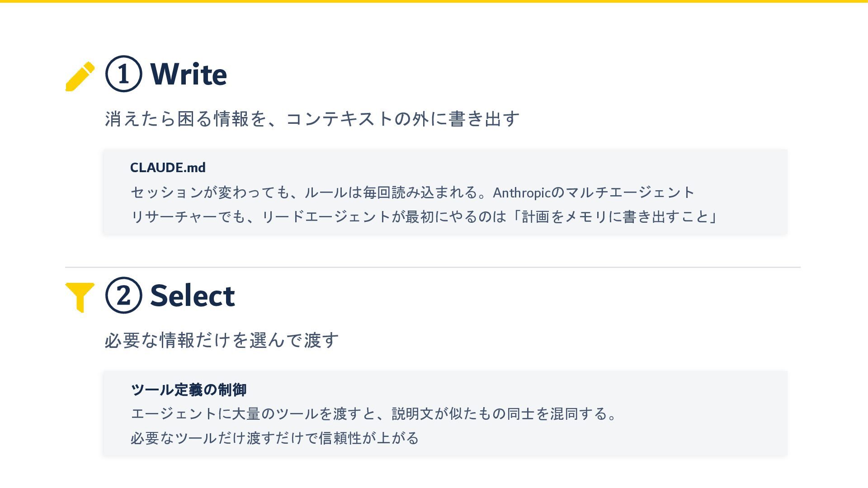This screenshot has height=488, width=868.
Task: Click the horizontal divider between sections
Action: [433, 267]
